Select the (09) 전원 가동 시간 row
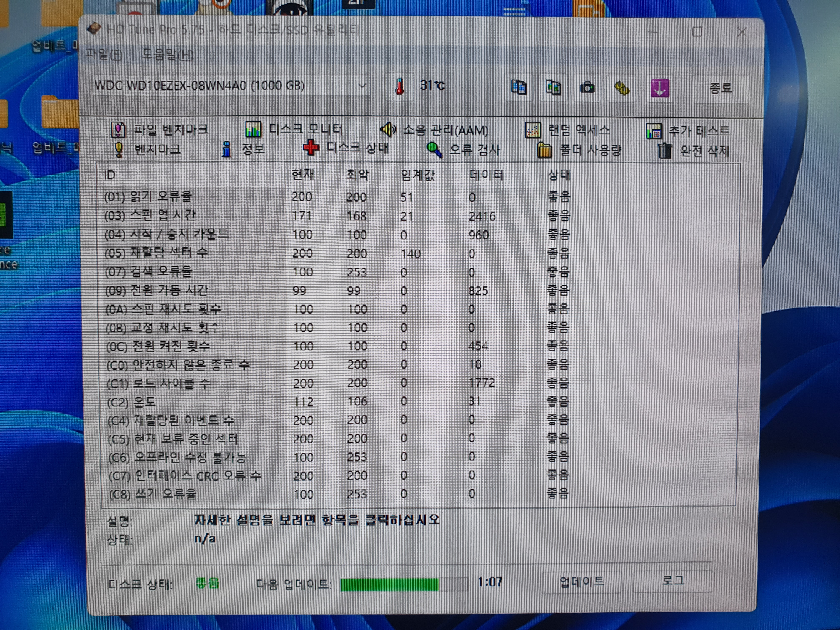 [418, 290]
